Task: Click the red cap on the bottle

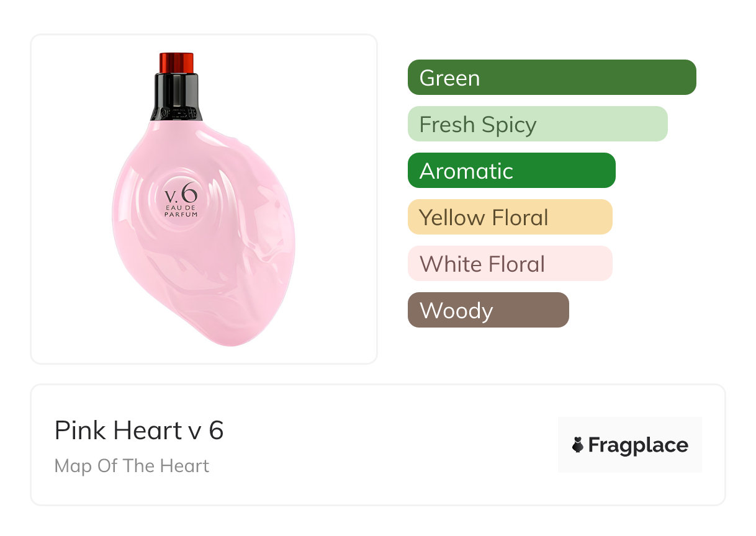Action: tap(177, 63)
